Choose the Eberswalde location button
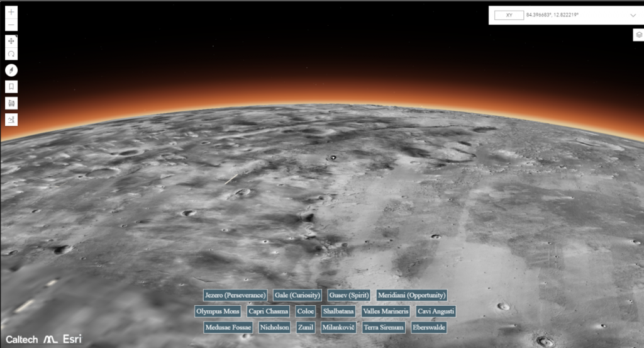 [429, 328]
